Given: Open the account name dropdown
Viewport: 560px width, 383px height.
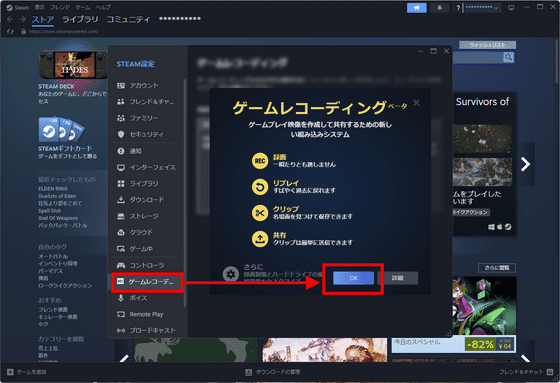Looking at the screenshot, I should pos(482,8).
